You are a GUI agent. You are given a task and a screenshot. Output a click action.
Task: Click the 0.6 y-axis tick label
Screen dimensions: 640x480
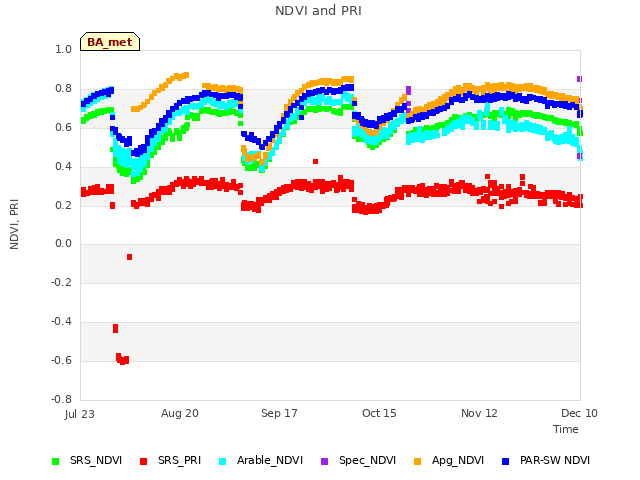click(63, 127)
